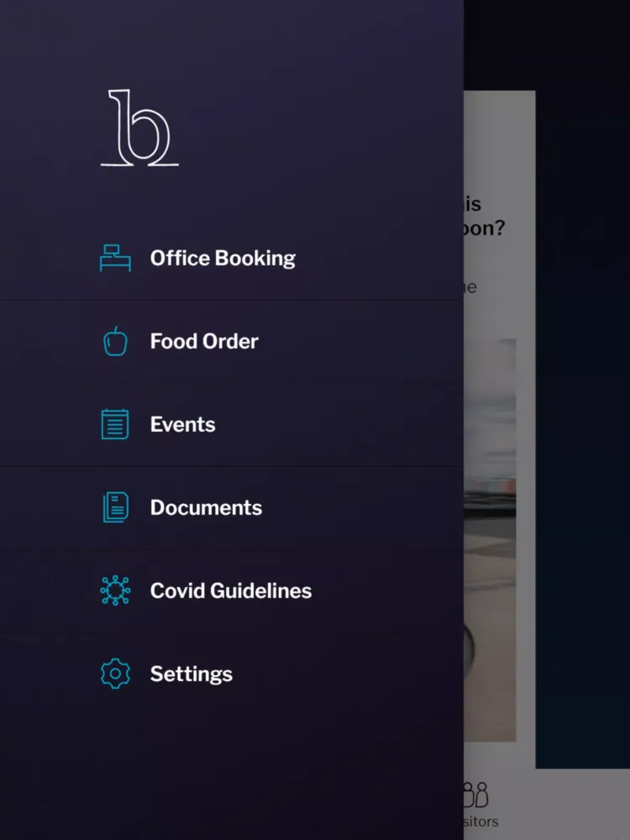The height and width of the screenshot is (840, 630).
Task: Dismiss drawer by tapping dark area right of card
Action: click(x=583, y=420)
